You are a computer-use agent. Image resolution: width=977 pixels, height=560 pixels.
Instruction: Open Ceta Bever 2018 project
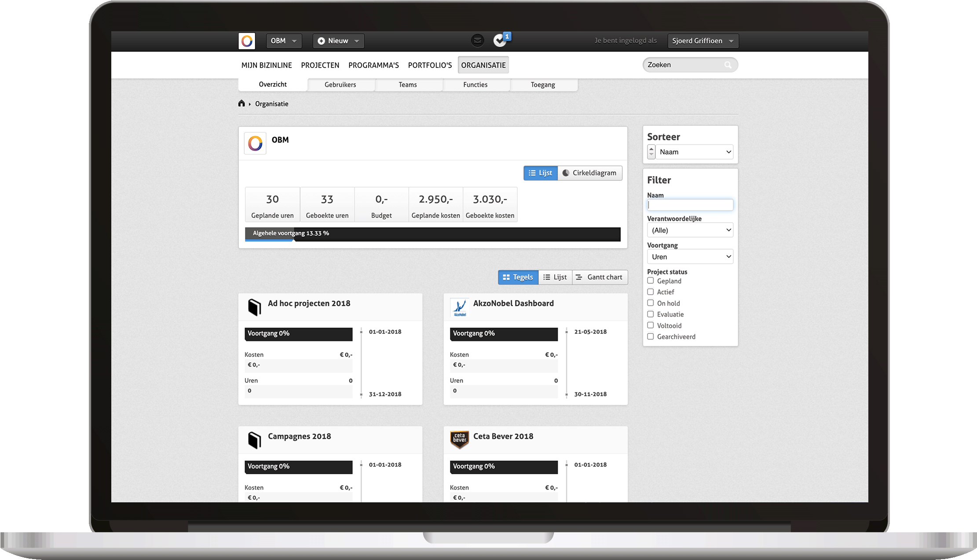(503, 436)
